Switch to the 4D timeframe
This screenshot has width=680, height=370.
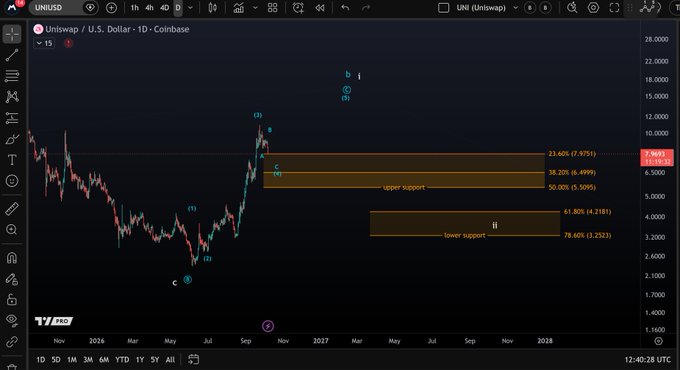[164, 7]
